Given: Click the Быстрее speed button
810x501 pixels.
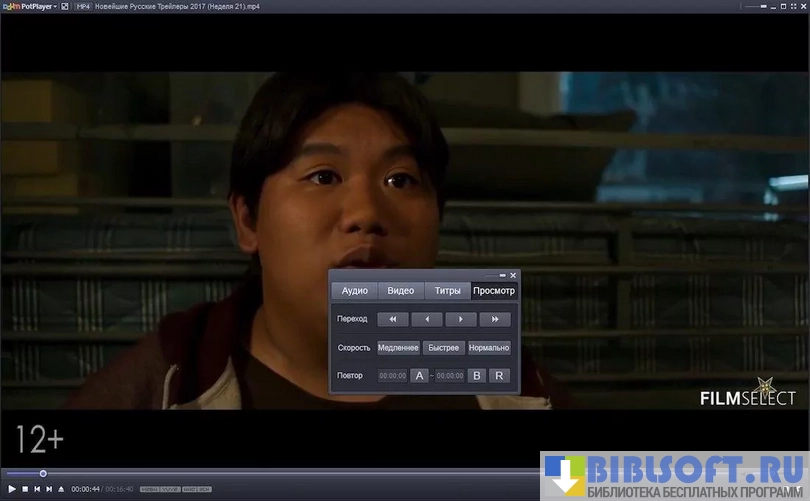Looking at the screenshot, I should pos(443,348).
